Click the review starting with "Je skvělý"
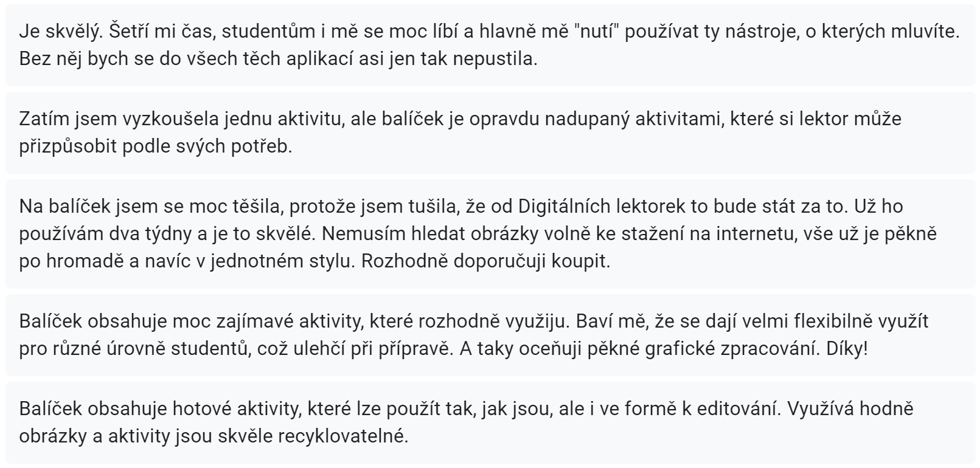980x468 pixels. tap(490, 46)
